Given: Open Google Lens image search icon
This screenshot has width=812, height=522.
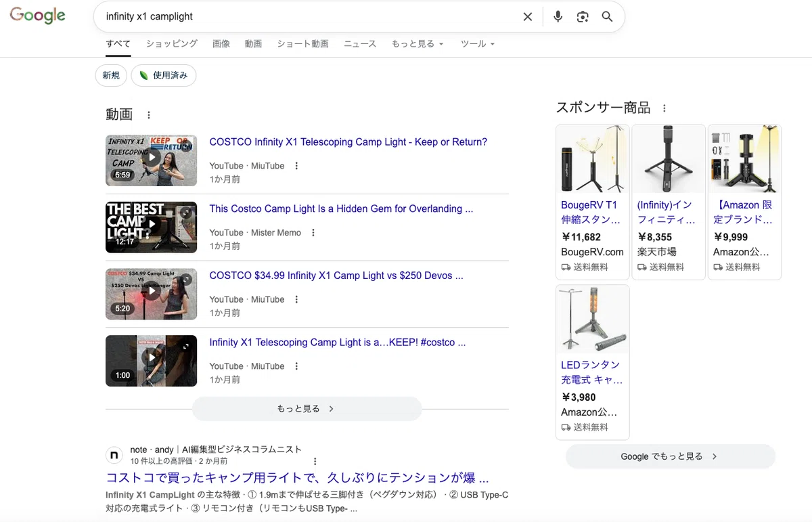Looking at the screenshot, I should tap(583, 17).
